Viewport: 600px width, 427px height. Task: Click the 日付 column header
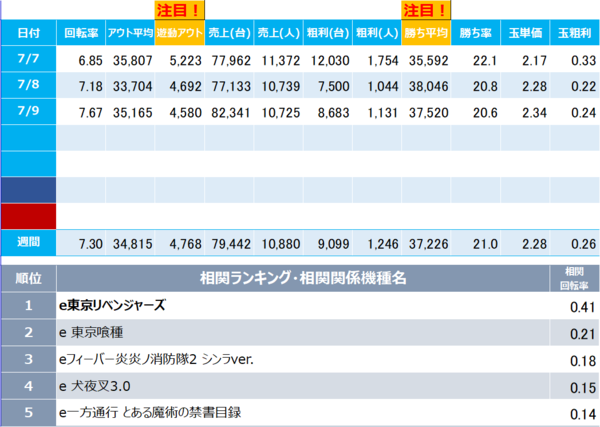(29, 33)
